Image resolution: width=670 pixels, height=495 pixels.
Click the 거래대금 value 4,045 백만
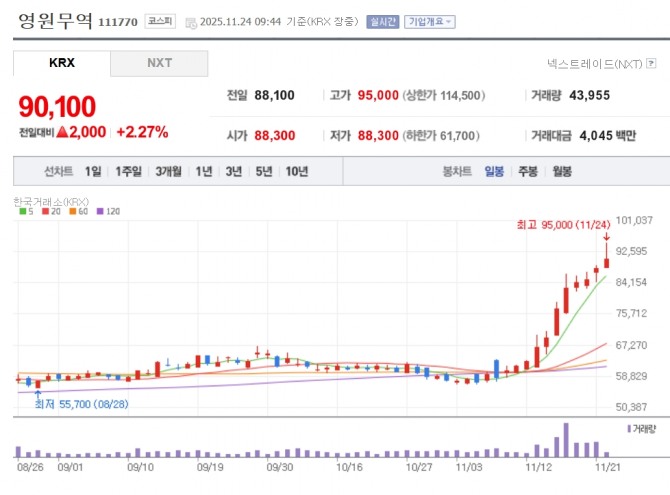coord(608,136)
